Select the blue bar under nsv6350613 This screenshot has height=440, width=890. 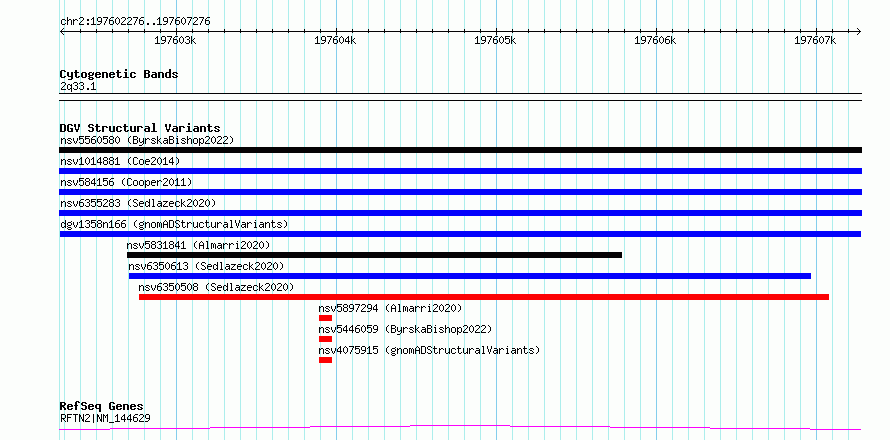coord(470,276)
